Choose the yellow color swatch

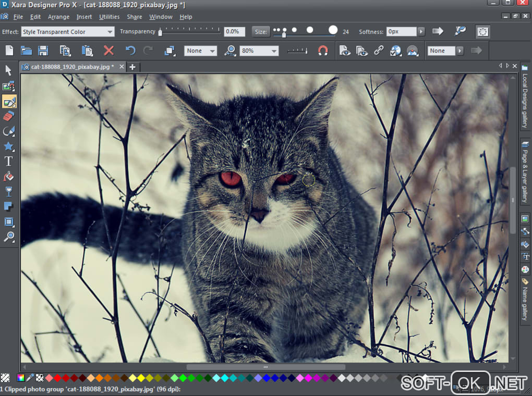coord(141,378)
